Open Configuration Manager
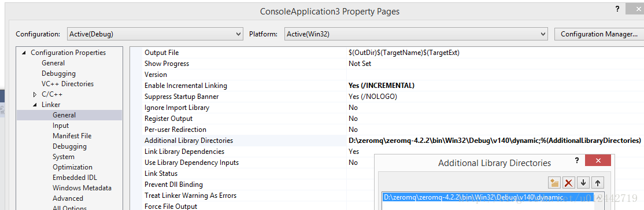 click(599, 34)
